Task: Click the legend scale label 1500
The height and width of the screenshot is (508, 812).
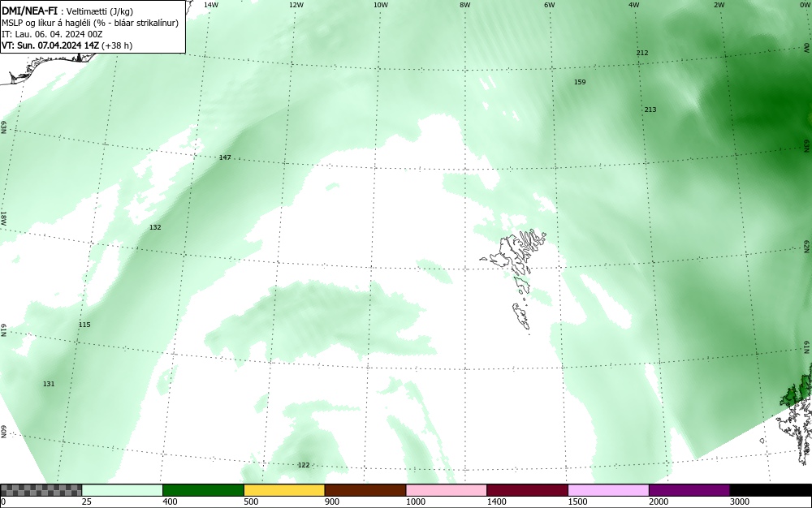Action: click(577, 502)
